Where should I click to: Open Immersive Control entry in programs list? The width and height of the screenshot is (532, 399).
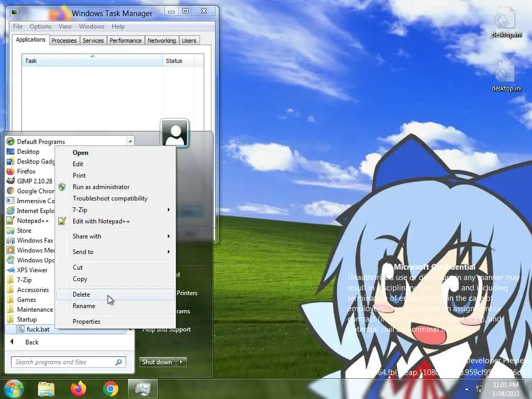(x=31, y=201)
